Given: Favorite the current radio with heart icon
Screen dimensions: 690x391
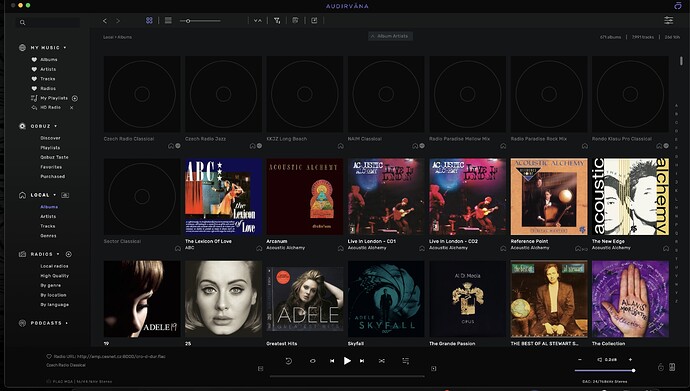Looking at the screenshot, I should coord(49,357).
